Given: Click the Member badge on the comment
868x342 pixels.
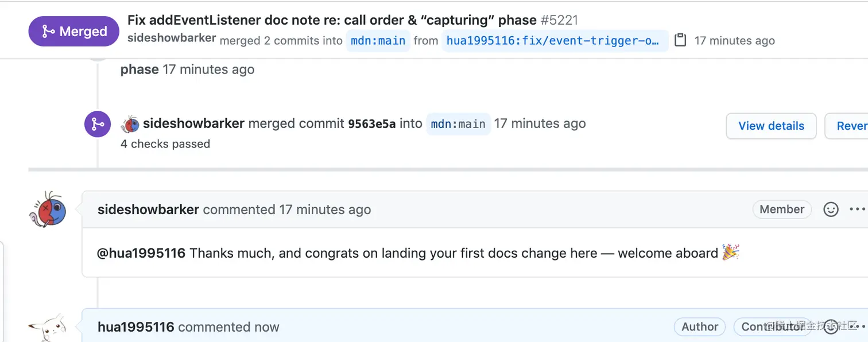Looking at the screenshot, I should [781, 209].
